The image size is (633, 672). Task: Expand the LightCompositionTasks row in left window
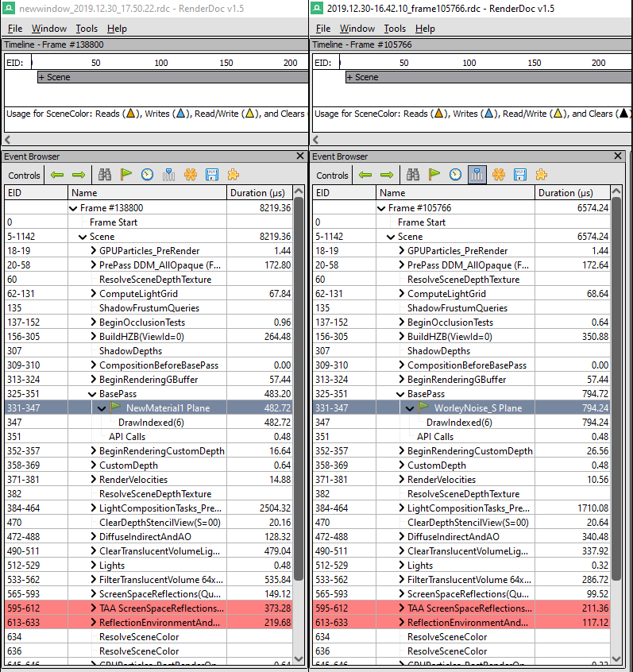(x=94, y=508)
